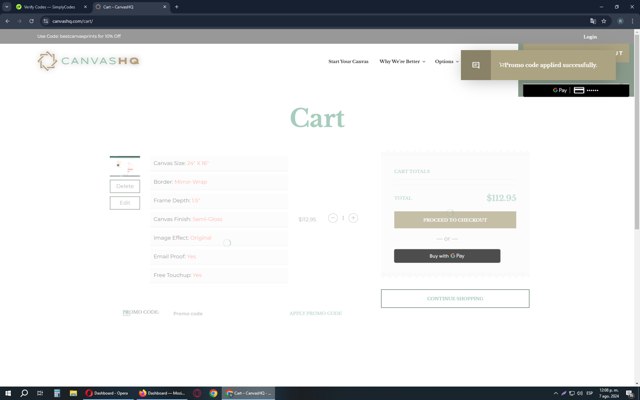Screen dimensions: 640x400
Task: Click the Canvas Finish Semi-Gloss row
Action: pos(219,219)
